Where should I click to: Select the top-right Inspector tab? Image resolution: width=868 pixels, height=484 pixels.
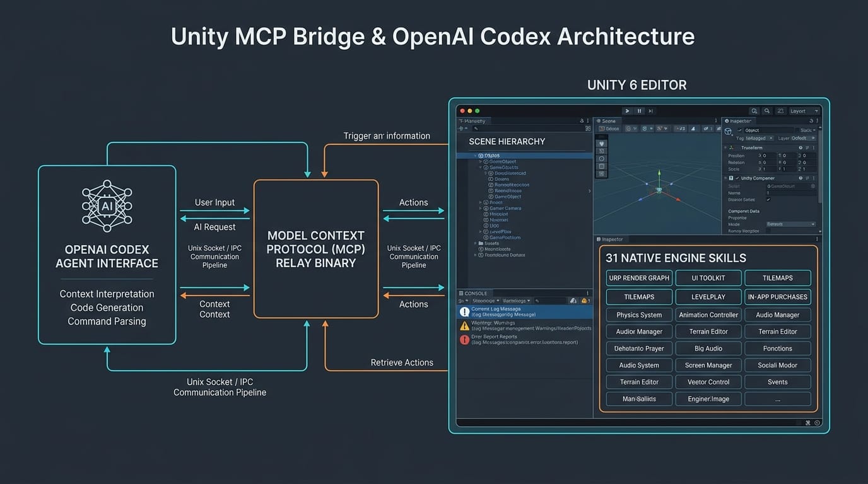[739, 121]
